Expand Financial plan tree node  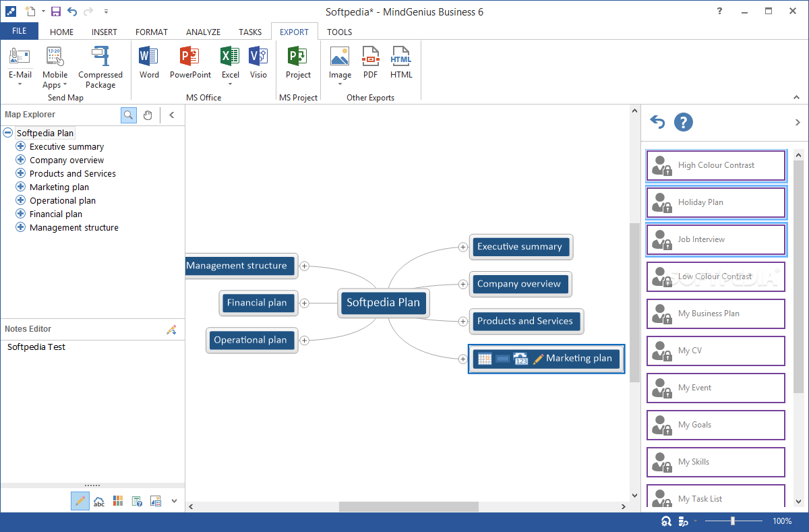(x=20, y=214)
